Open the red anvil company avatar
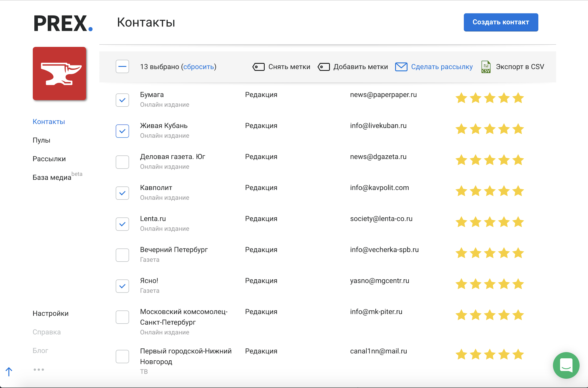This screenshot has height=388, width=588. tap(59, 73)
